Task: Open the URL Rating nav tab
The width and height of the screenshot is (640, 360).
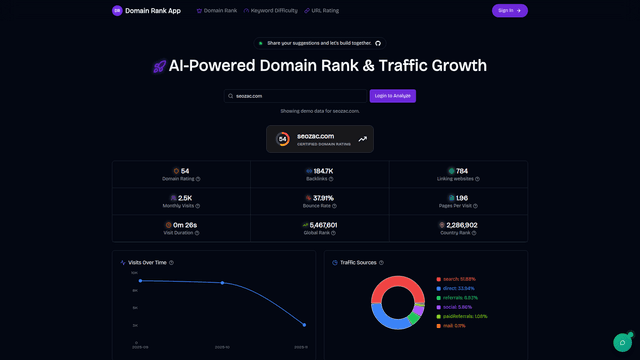Action: pos(322,11)
